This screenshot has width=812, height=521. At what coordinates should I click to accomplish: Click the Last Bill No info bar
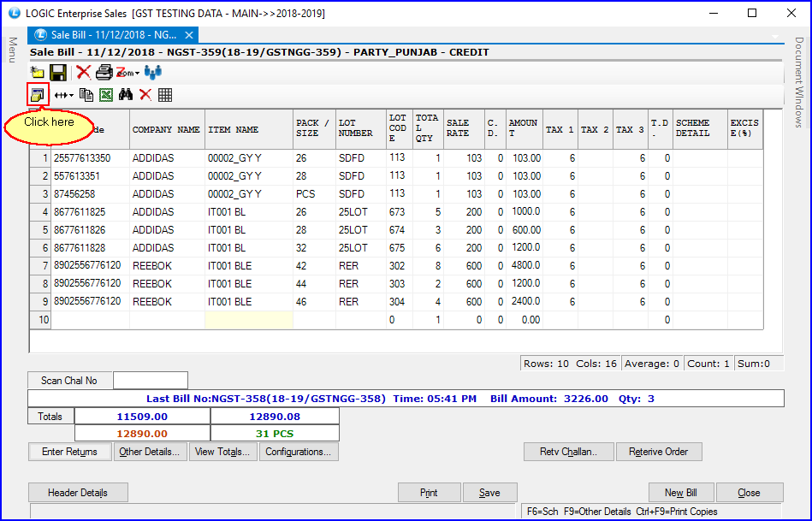click(x=406, y=399)
